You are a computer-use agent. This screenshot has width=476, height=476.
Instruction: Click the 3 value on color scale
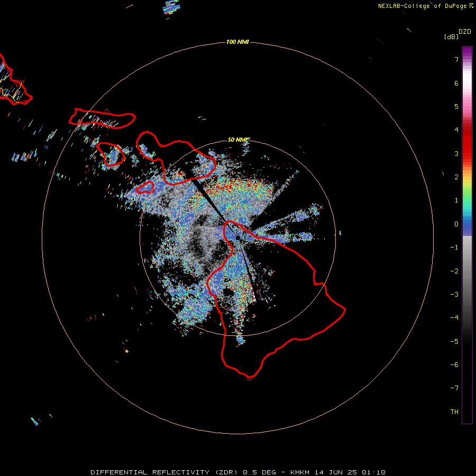tap(456, 153)
